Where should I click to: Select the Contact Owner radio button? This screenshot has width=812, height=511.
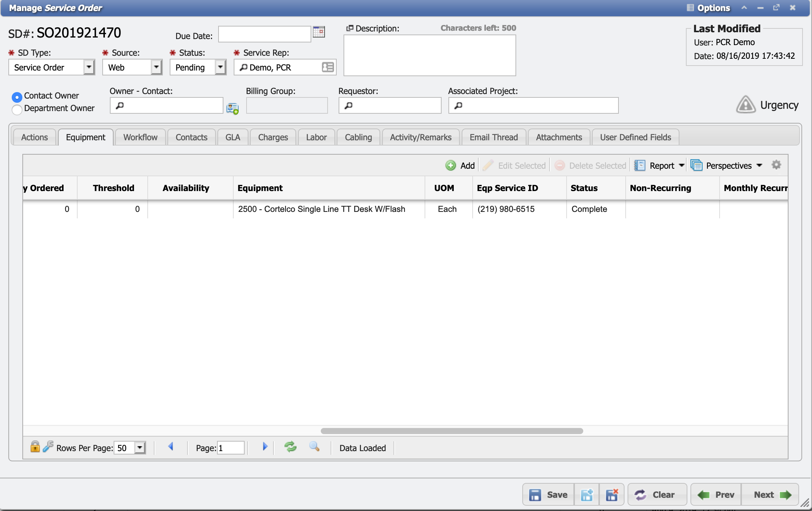(x=17, y=97)
